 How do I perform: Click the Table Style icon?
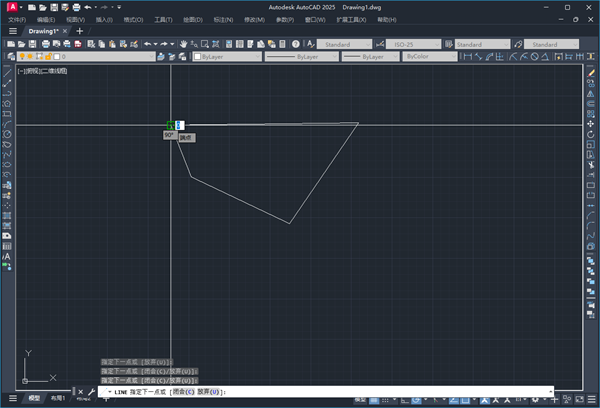[448, 44]
